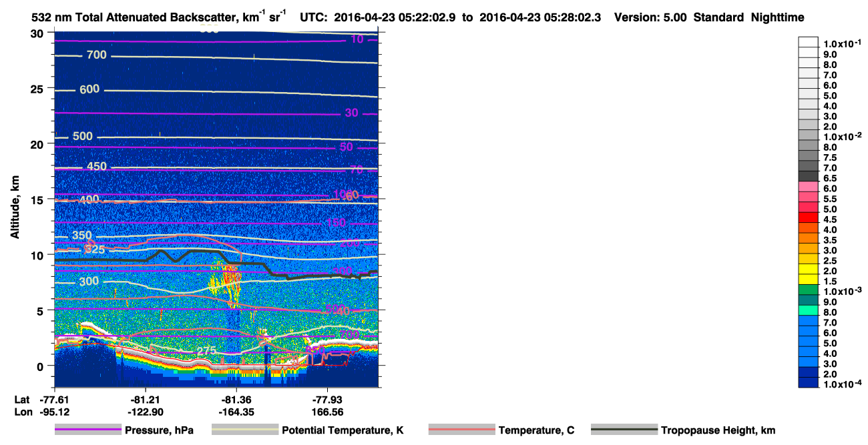The height and width of the screenshot is (445, 868).
Task: Click the mint green colorbar swatch
Action: pos(808,310)
